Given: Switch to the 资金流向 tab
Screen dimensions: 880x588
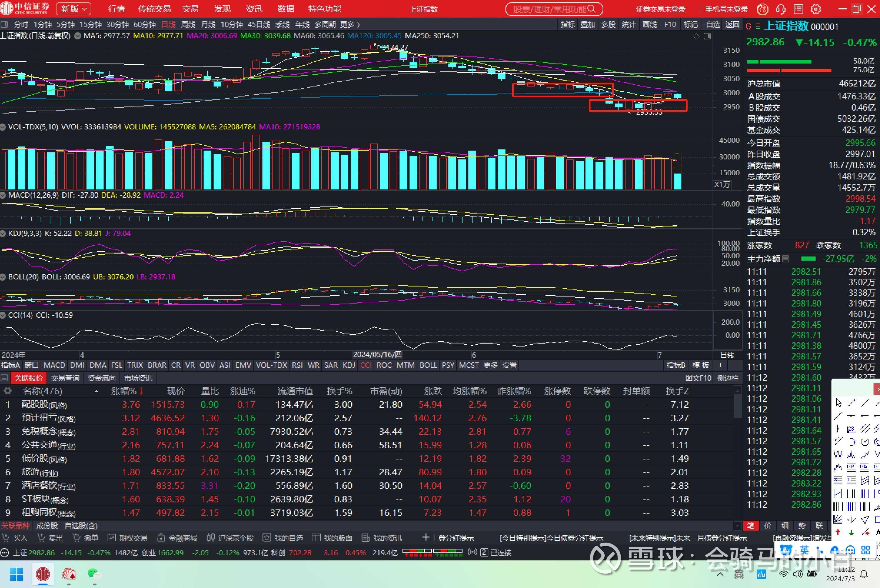Looking at the screenshot, I should 101,378.
